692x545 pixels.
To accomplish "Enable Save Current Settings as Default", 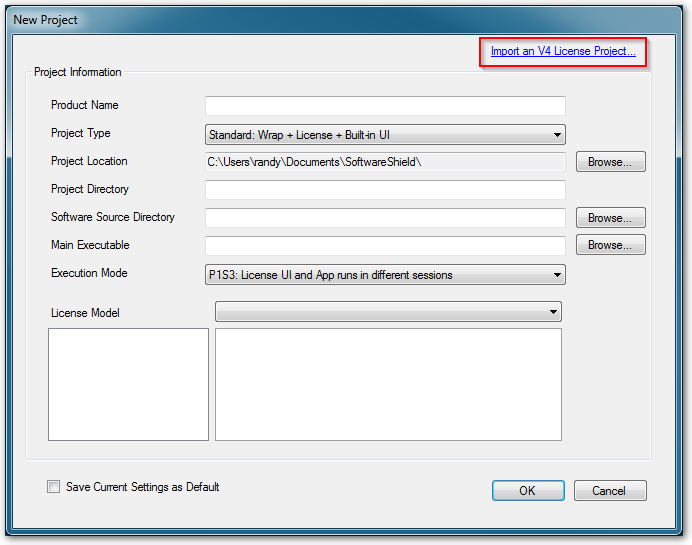I will 53,487.
